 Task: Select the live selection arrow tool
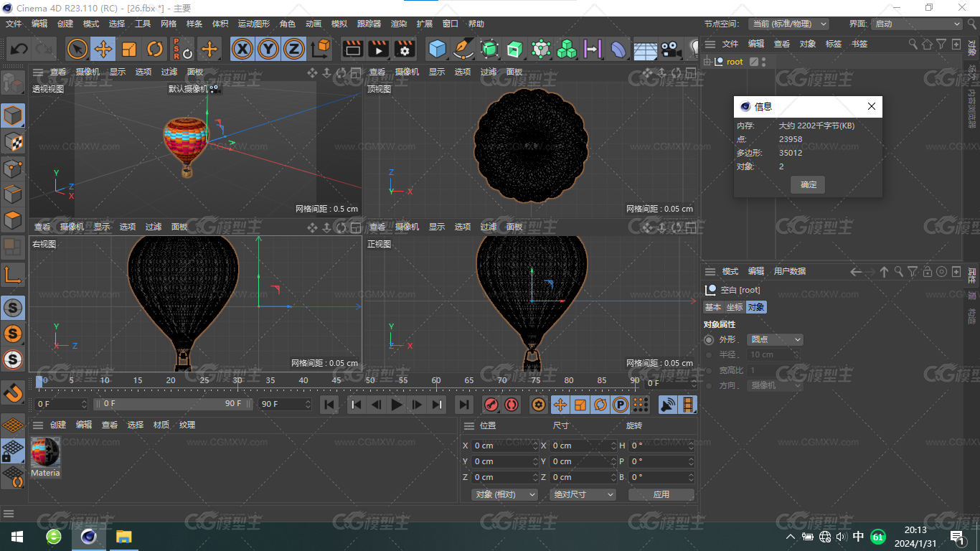(x=77, y=49)
